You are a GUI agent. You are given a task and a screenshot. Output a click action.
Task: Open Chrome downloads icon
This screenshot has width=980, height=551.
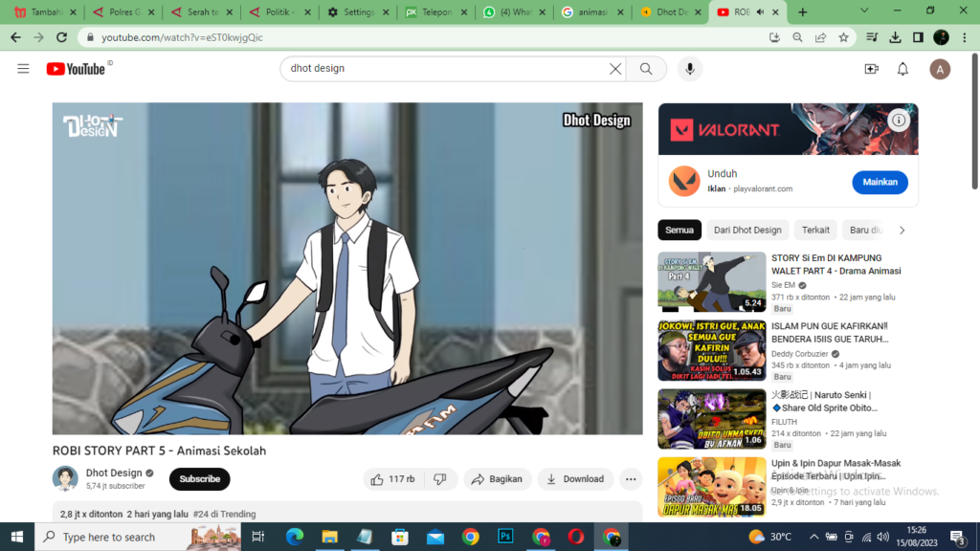tap(895, 37)
